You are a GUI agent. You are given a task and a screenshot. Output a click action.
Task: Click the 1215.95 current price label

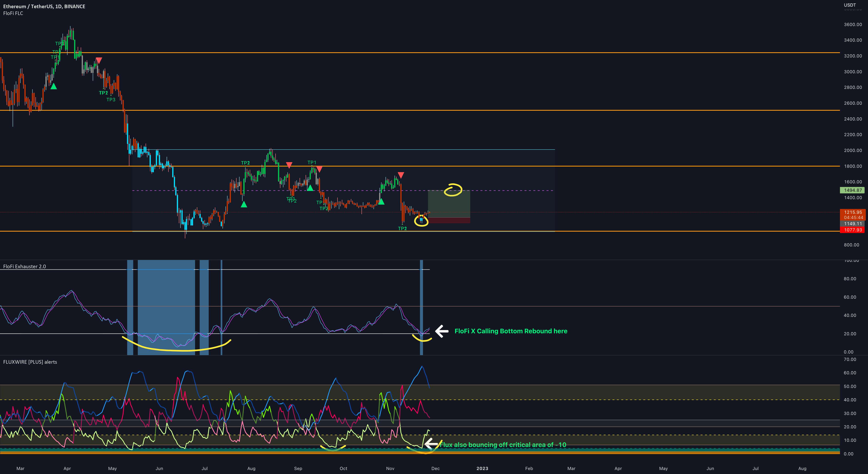[x=853, y=212]
